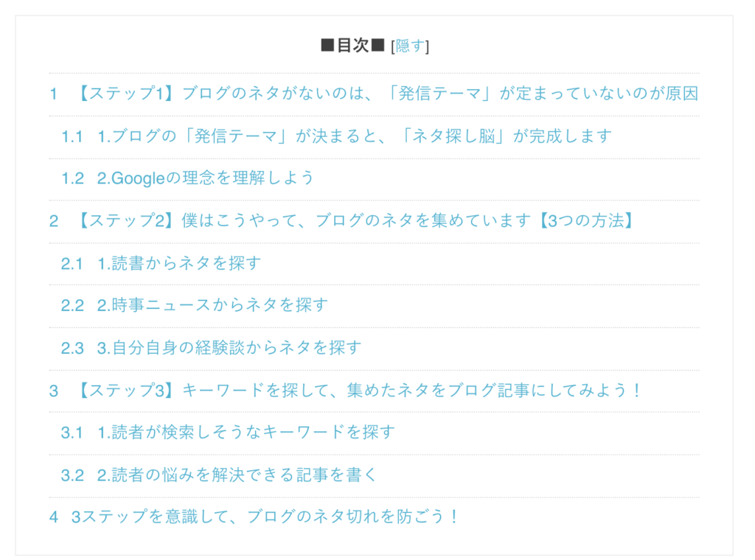
Task: Click the number 1 before ステップ1
Action: [53, 94]
